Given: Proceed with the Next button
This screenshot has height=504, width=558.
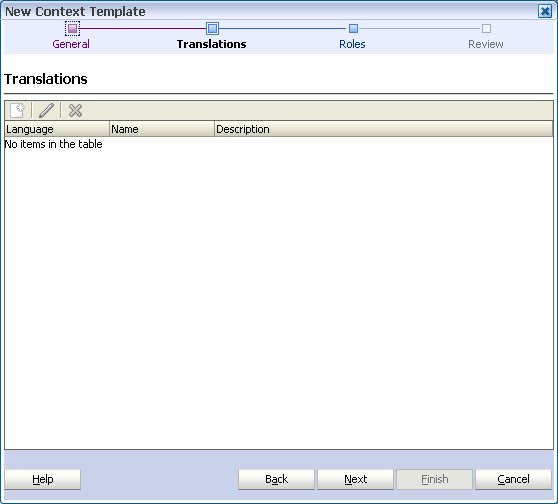Looking at the screenshot, I should [x=356, y=479].
